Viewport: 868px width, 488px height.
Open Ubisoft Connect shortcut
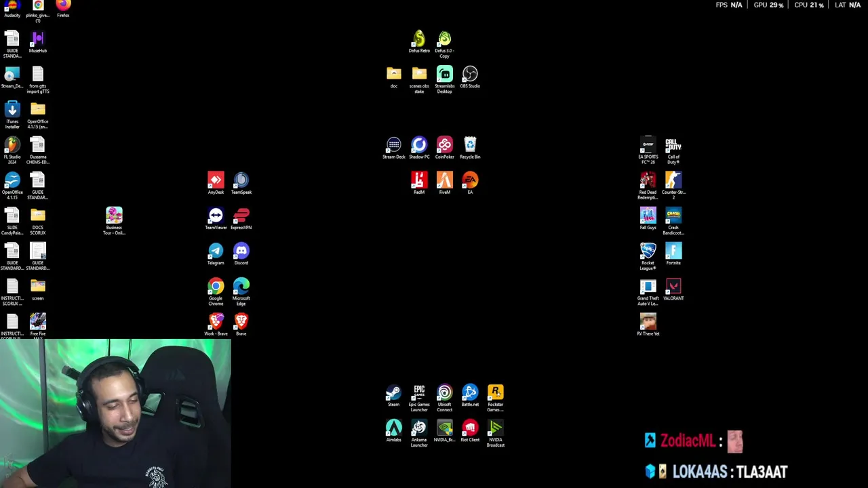[445, 398]
